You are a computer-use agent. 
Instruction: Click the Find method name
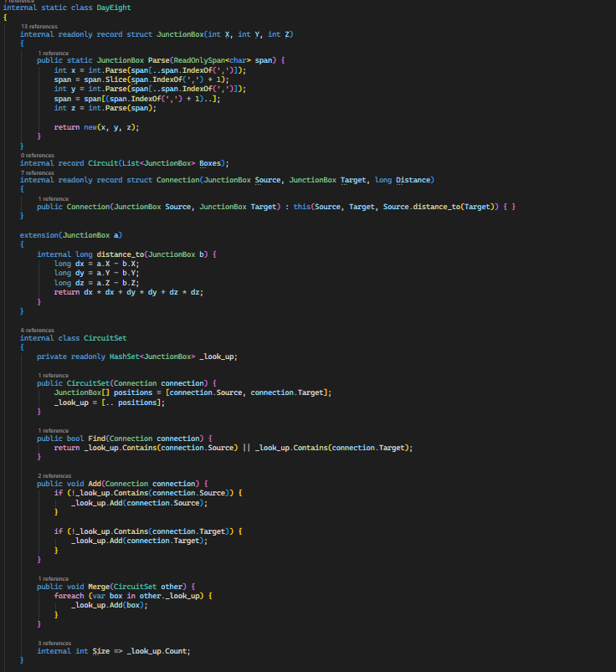[96, 439]
